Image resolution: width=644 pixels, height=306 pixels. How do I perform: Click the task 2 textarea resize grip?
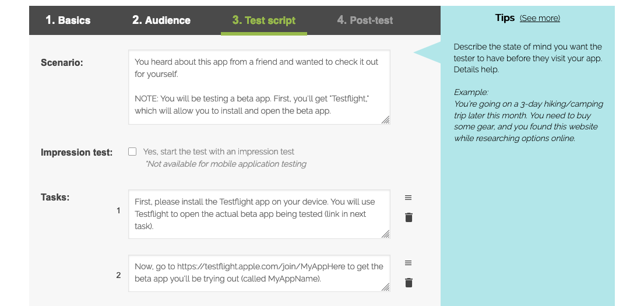pos(385,287)
